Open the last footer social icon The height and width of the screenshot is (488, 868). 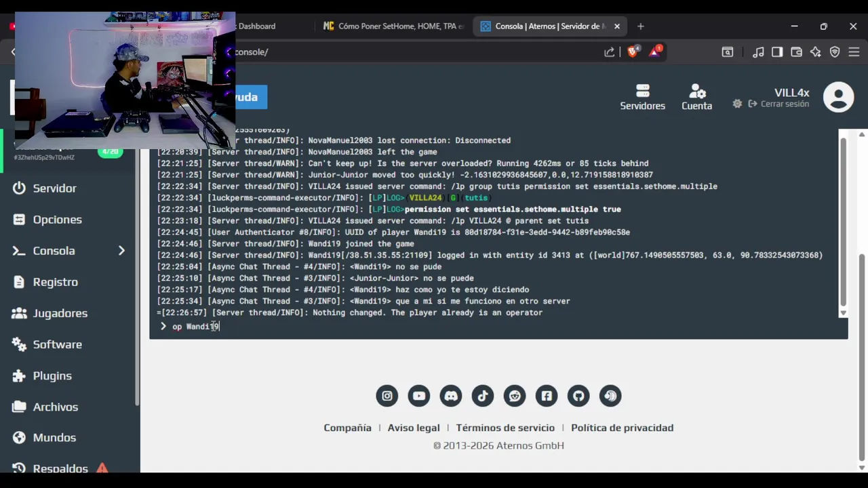point(610,396)
